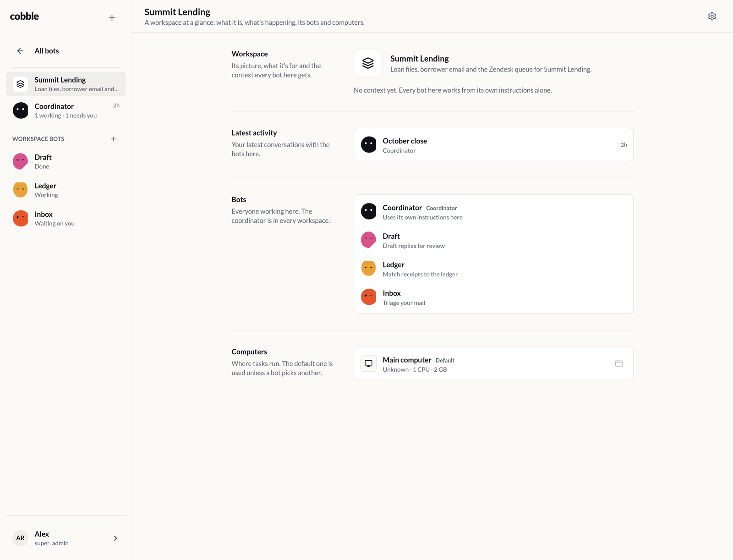The width and height of the screenshot is (733, 560).
Task: Click the Computers section heading
Action: tap(249, 352)
